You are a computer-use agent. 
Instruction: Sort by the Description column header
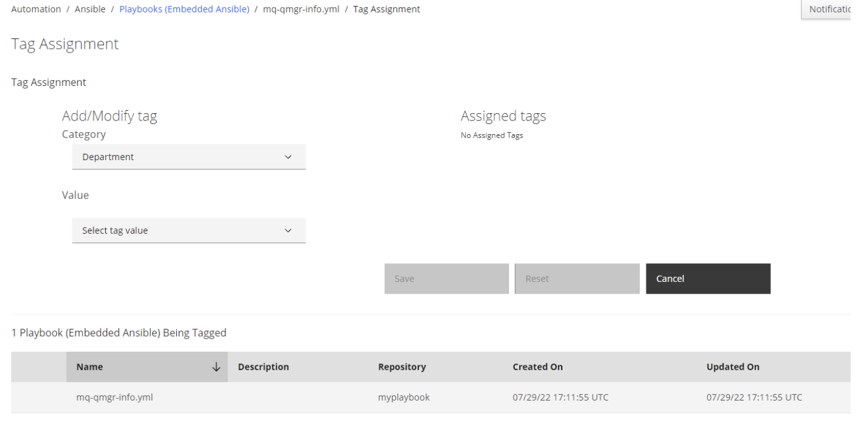(264, 367)
